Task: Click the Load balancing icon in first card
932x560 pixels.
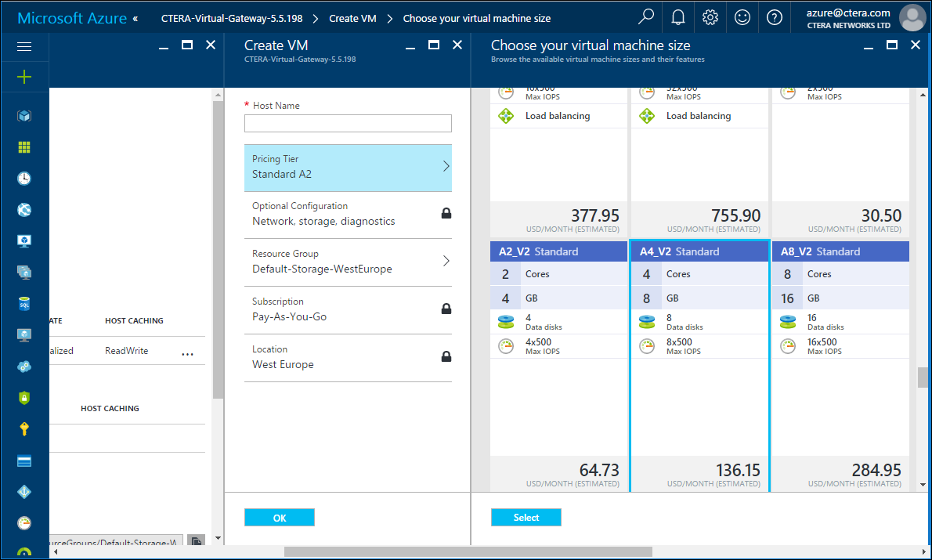Action: (507, 116)
